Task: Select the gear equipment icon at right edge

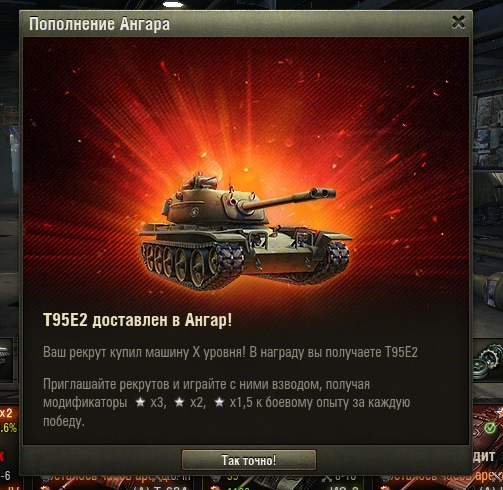Action: tap(488, 362)
